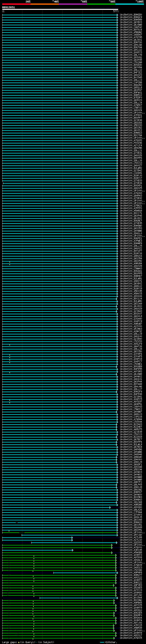This screenshot has width=146, height=644.
Task: Click hit UniRef100_A5AGB8
Action: 131,552
